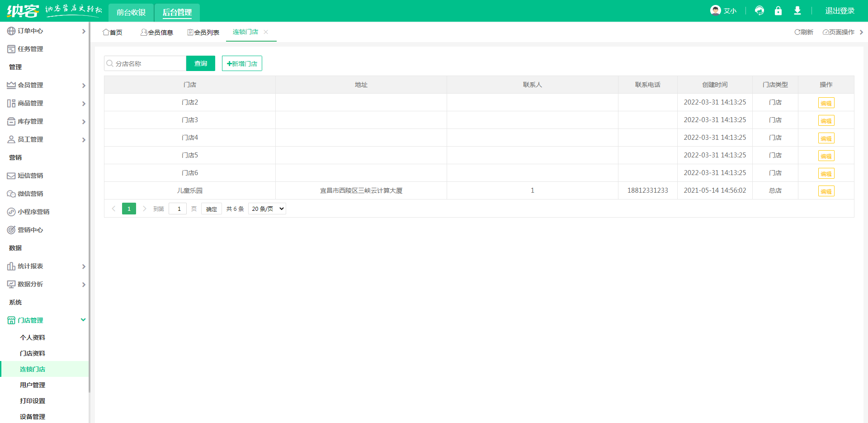Click 编辑 for 儿童乐园 store
The height and width of the screenshot is (423, 868).
pos(826,191)
